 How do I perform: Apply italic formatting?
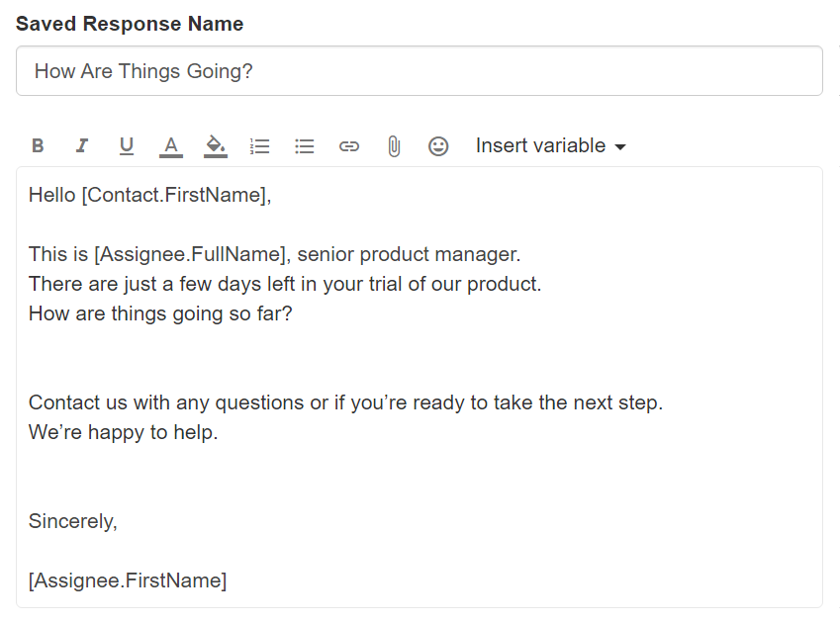tap(82, 146)
